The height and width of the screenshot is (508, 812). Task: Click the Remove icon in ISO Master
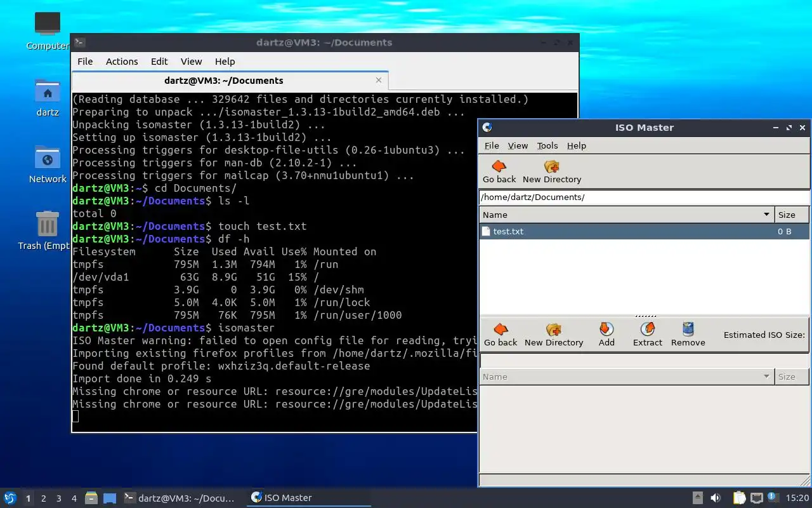coord(688,329)
